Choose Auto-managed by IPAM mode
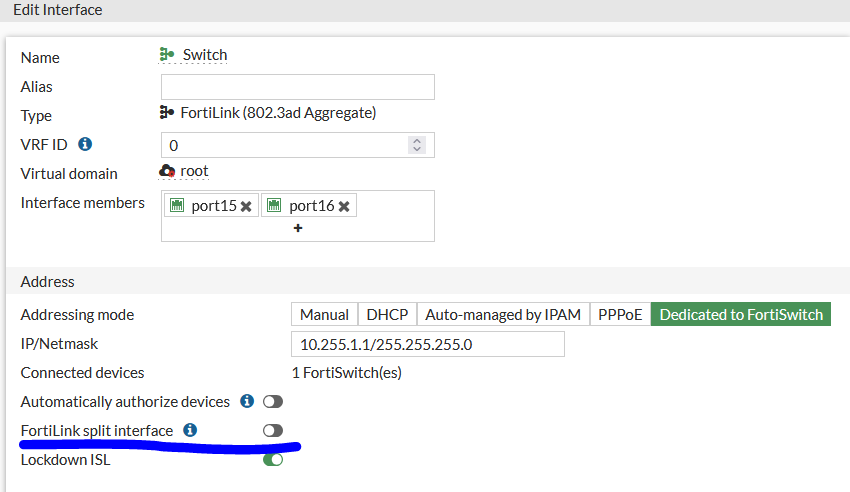Screen dimensions: 850x492 (x=503, y=314)
